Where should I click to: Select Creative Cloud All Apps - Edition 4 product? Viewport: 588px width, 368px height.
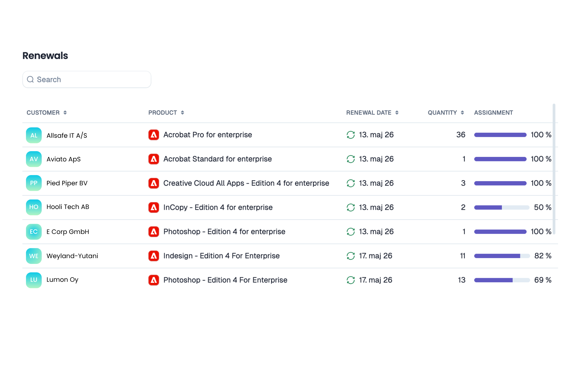coord(246,183)
